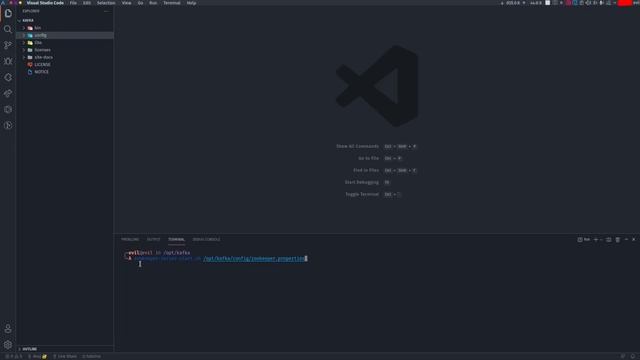Click the notifications bell in the status bar
The image size is (640, 360).
633,356
